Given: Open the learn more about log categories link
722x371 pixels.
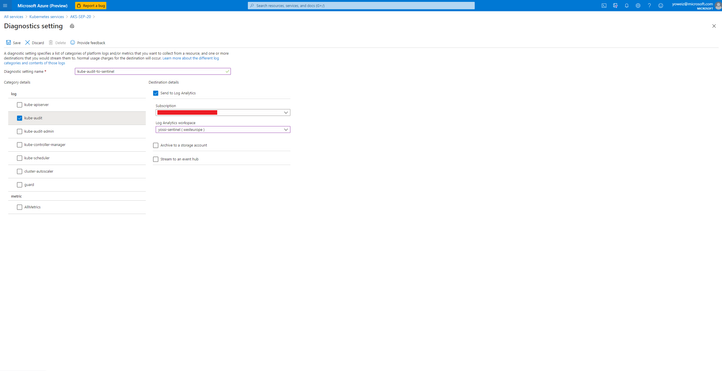Looking at the screenshot, I should 191,58.
